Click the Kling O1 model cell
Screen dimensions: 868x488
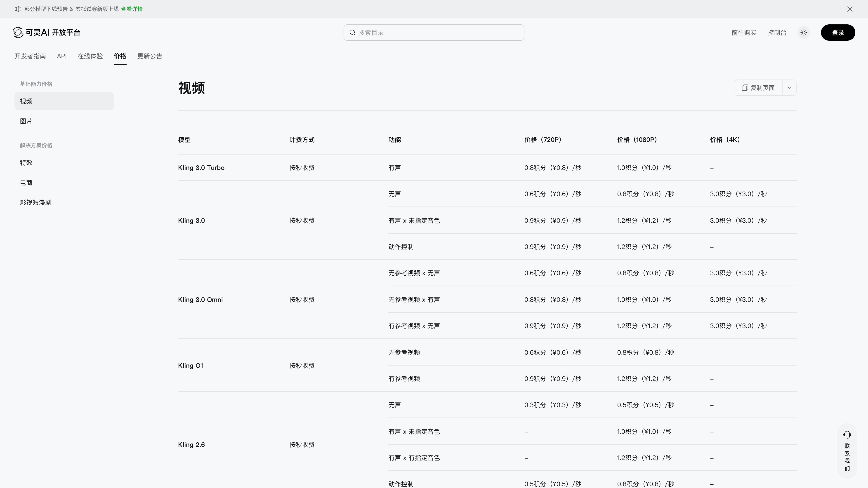[x=190, y=366]
